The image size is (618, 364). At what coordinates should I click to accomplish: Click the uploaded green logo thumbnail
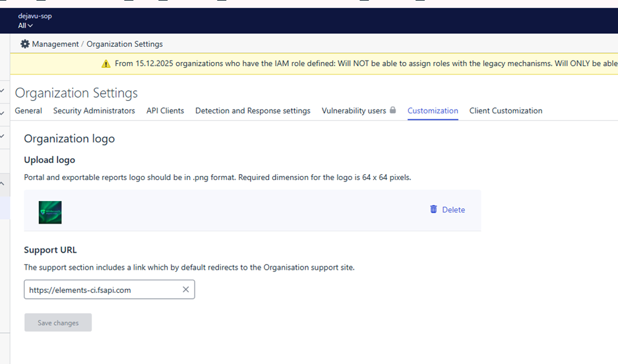pos(50,212)
